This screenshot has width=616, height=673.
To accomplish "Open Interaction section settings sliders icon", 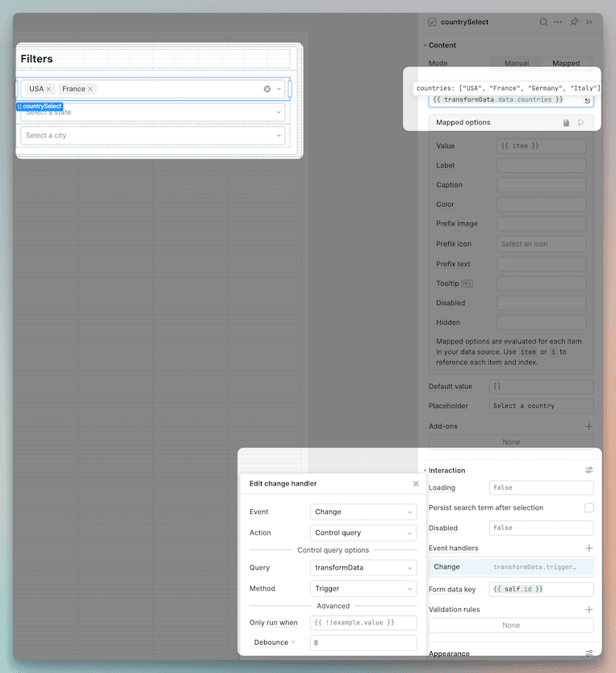I will click(589, 470).
